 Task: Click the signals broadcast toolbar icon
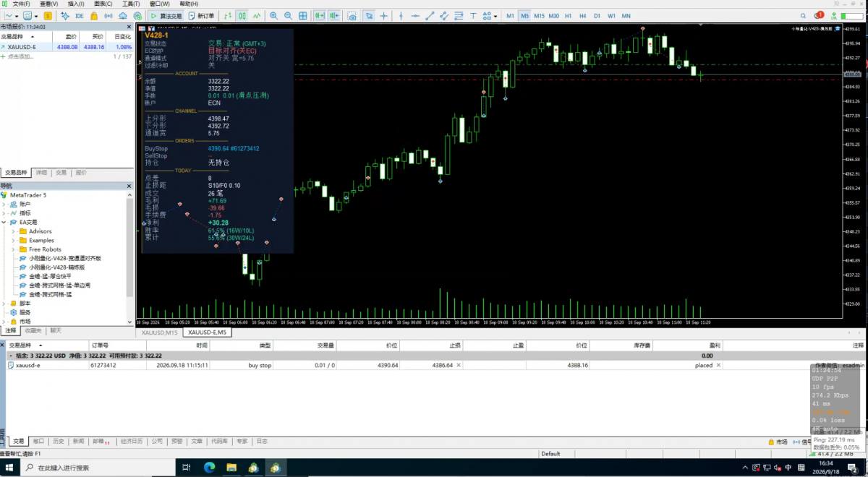[x=108, y=15]
